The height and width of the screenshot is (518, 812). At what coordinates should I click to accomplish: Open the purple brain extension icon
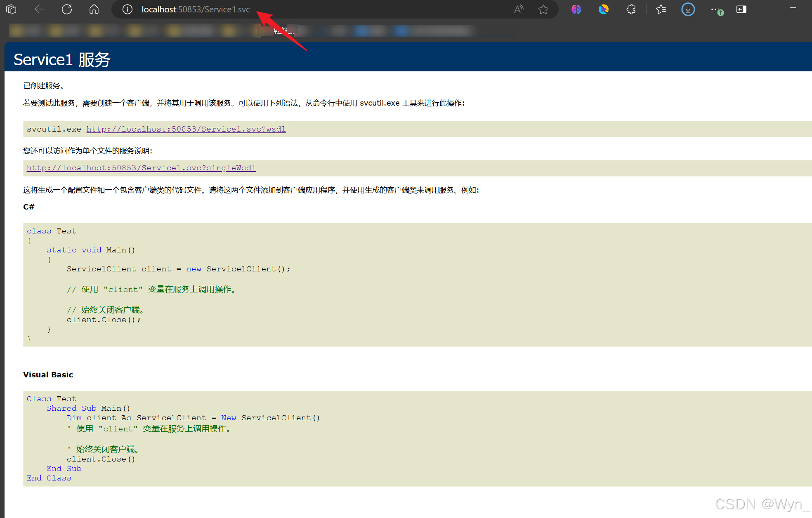pos(576,9)
